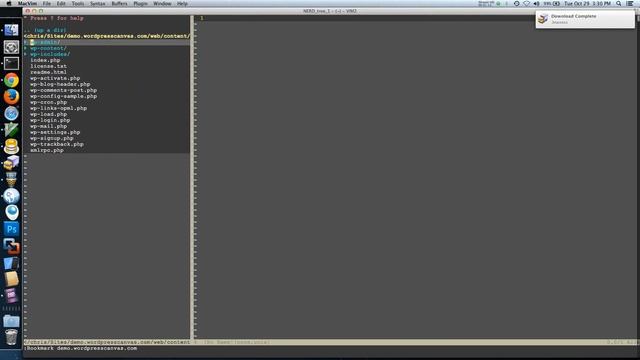
Task: Click the volume icon in menu bar
Action: point(536,3)
